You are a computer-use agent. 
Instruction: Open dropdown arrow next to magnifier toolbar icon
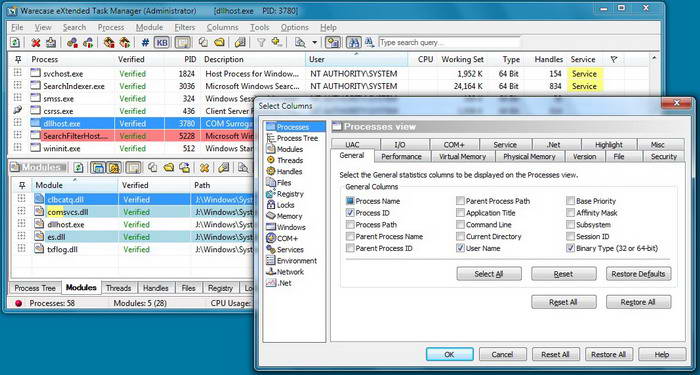point(314,43)
